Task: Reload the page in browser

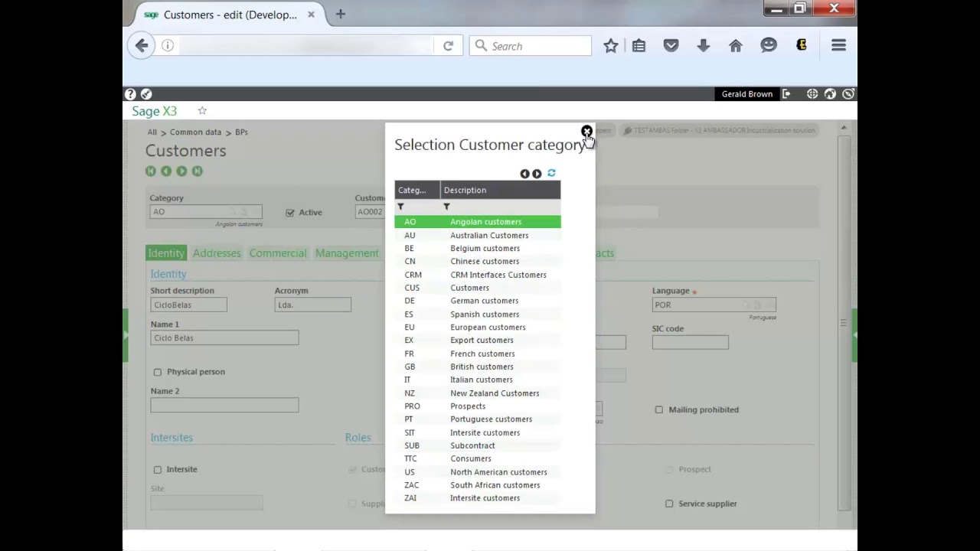Action: point(448,46)
